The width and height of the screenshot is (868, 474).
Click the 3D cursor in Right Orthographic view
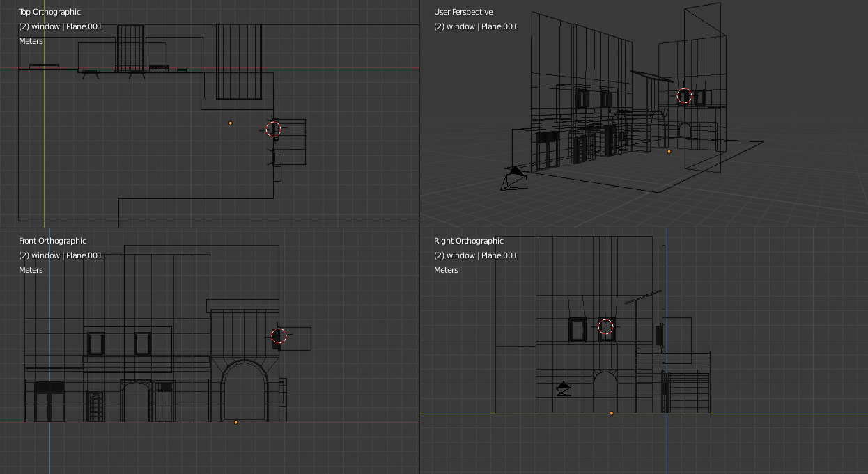(x=606, y=326)
